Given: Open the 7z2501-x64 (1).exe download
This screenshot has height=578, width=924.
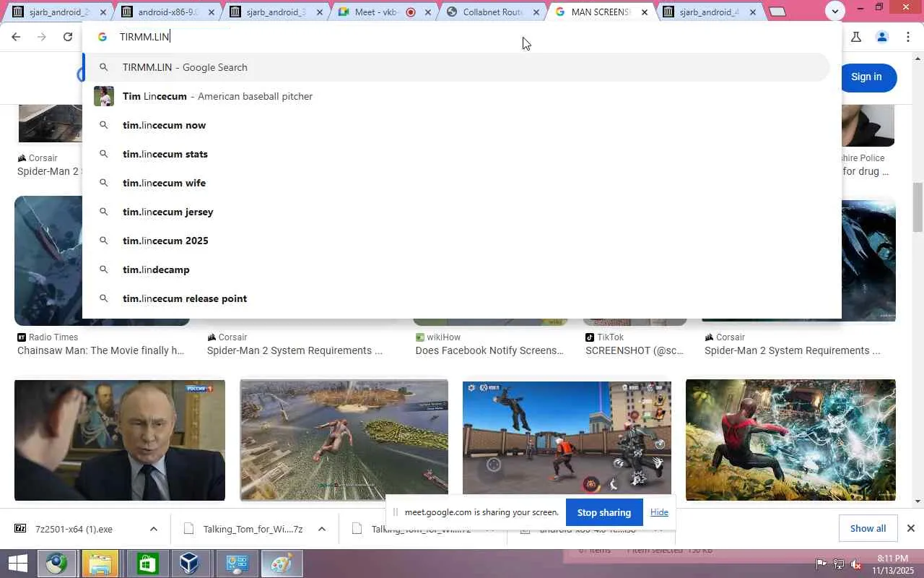Looking at the screenshot, I should click(74, 529).
